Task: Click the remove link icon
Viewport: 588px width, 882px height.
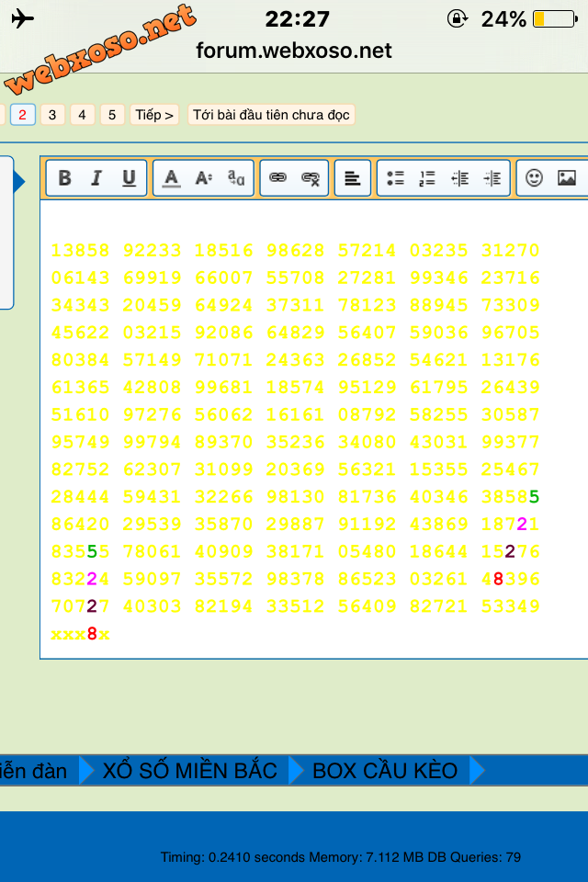Action: pyautogui.click(x=311, y=178)
